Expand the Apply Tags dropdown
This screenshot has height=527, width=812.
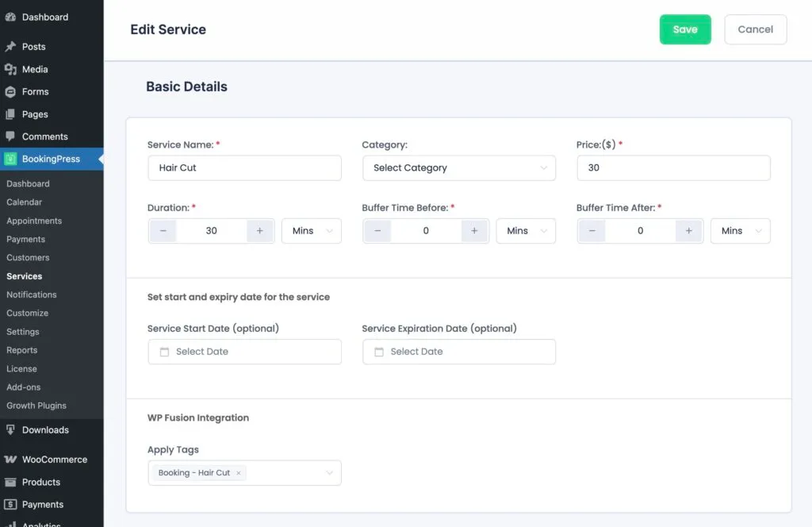pyautogui.click(x=329, y=473)
